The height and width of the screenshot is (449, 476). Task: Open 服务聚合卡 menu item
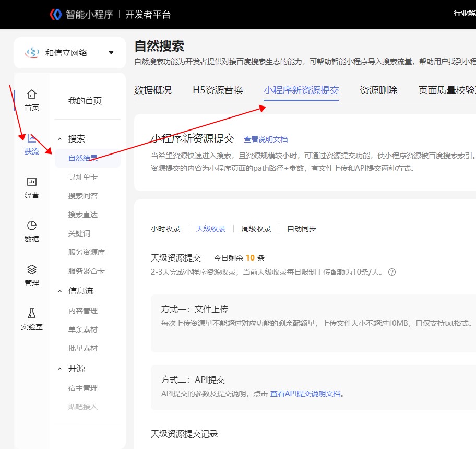pos(87,271)
